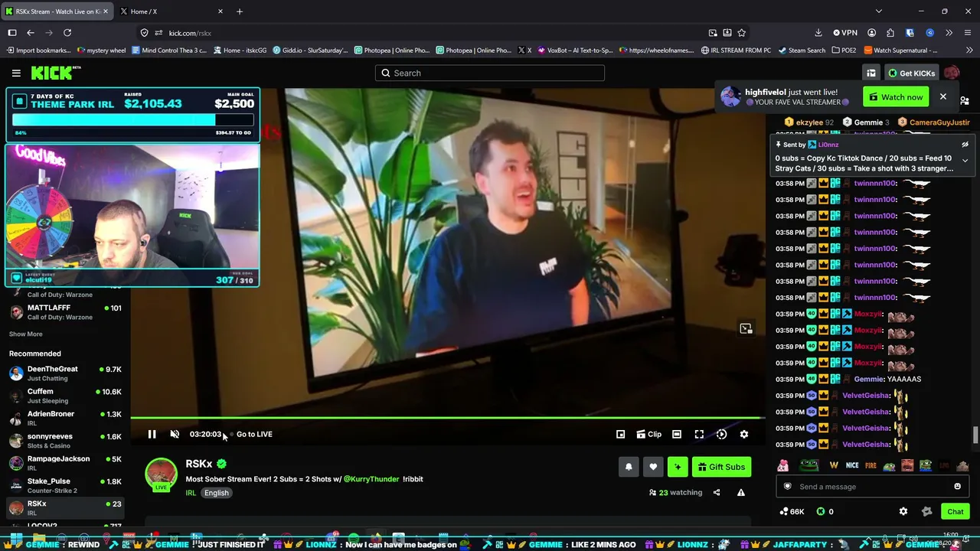980x551 pixels.
Task: Toggle theater mode on the player
Action: pos(677,434)
